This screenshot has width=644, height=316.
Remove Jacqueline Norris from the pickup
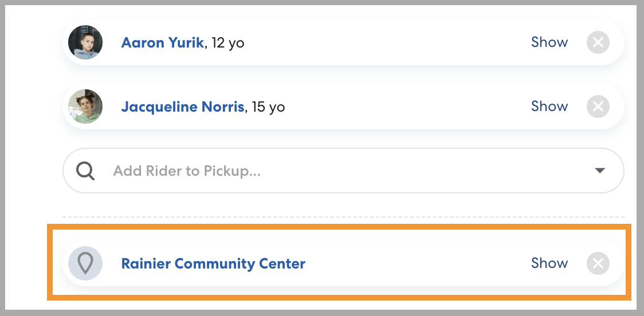(x=598, y=106)
